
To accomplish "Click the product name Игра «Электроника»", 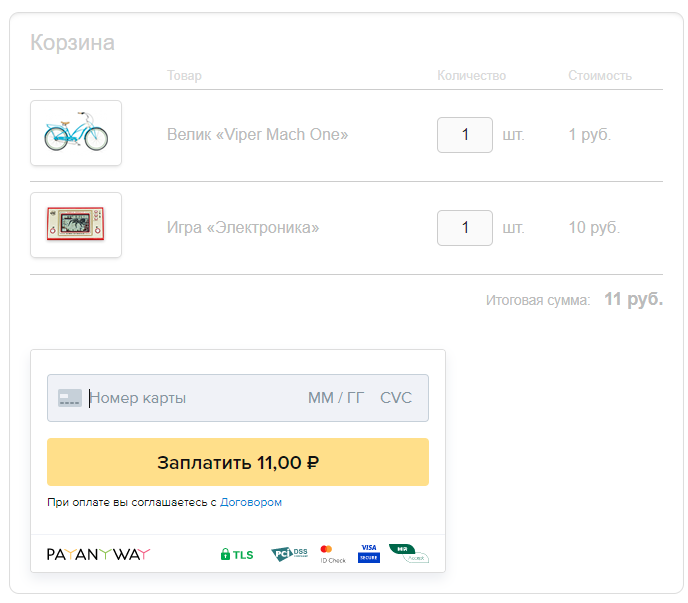I will [x=243, y=228].
